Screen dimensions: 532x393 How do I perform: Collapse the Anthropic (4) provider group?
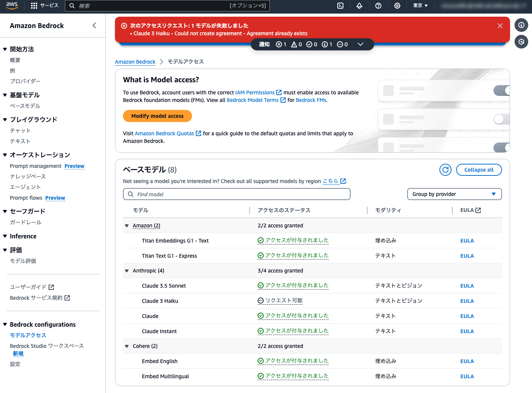[127, 271]
